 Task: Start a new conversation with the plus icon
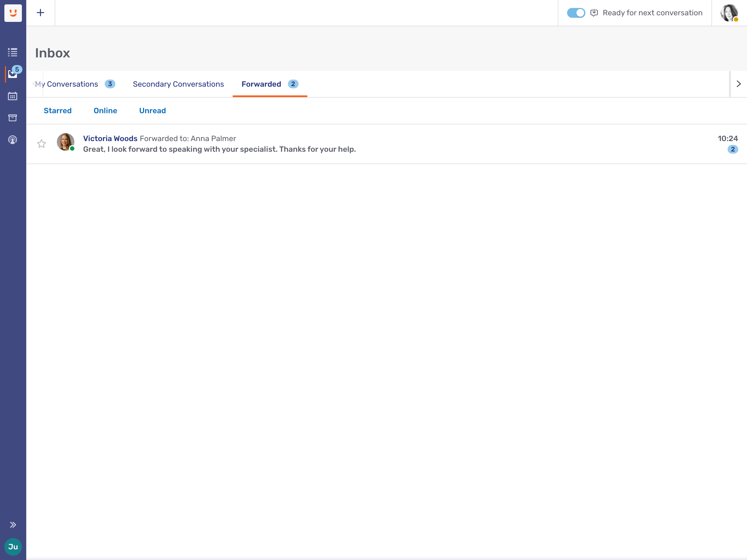(x=40, y=13)
